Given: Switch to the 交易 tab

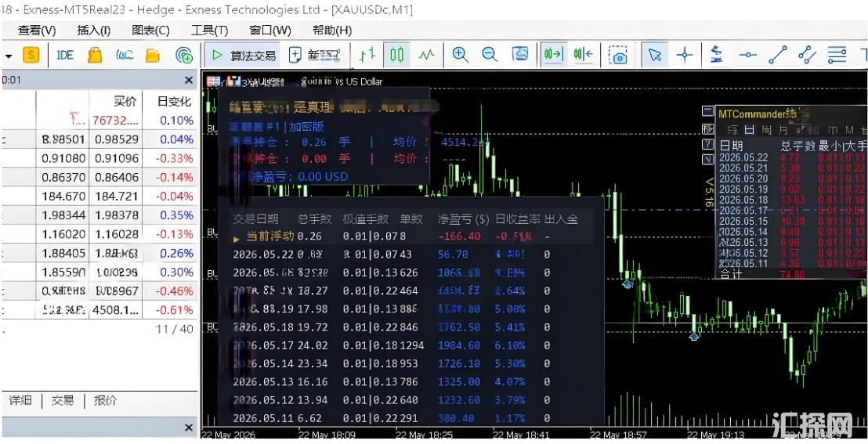Looking at the screenshot, I should click(x=63, y=400).
